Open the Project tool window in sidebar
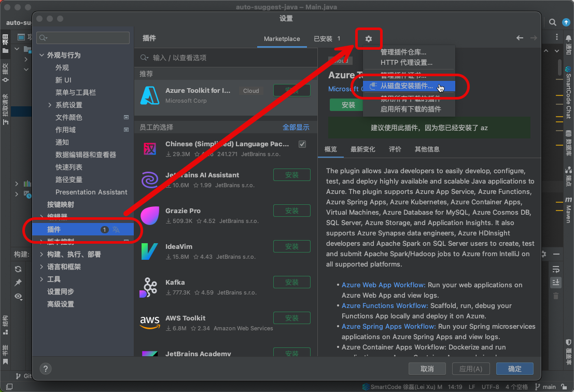The image size is (574, 392). (6, 44)
